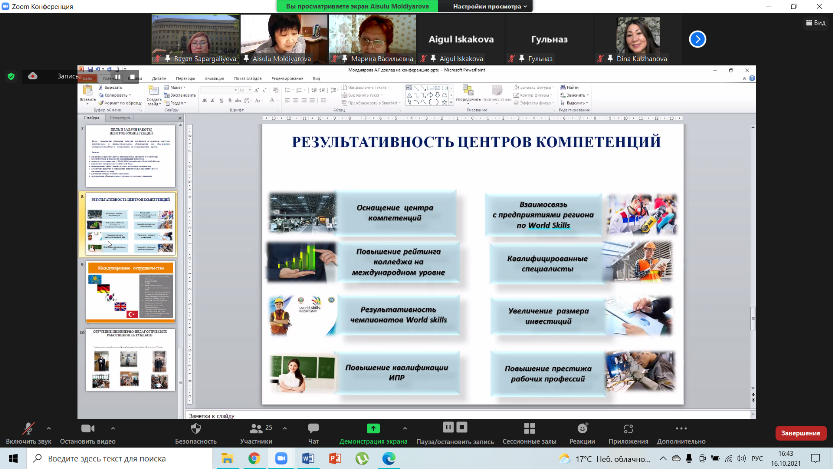
Task: Open the Чат chat icon
Action: pyautogui.click(x=313, y=428)
